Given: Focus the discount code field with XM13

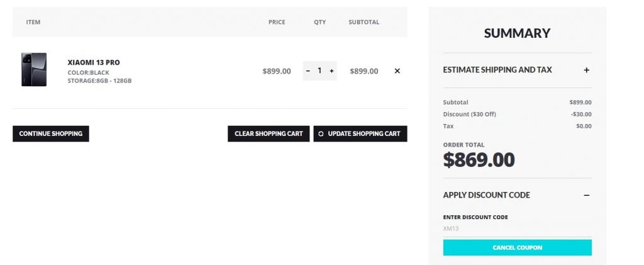Looking at the screenshot, I should pyautogui.click(x=517, y=228).
